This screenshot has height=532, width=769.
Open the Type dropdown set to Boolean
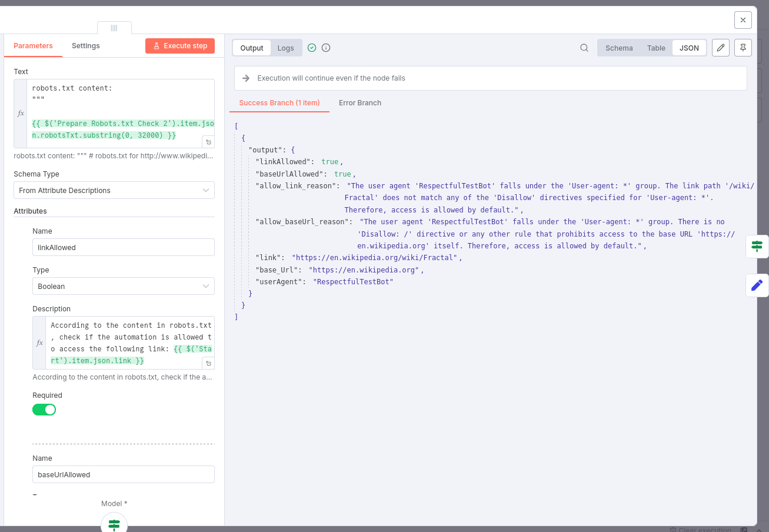124,286
